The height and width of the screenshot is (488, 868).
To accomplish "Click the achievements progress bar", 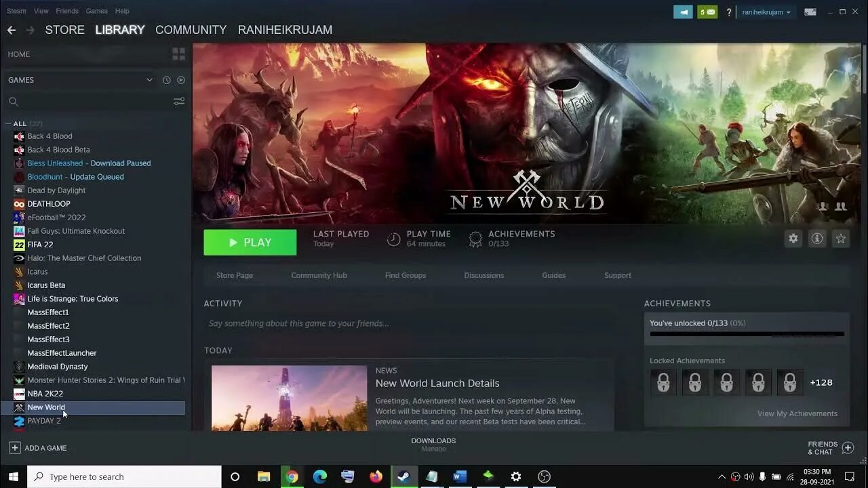I will point(747,333).
